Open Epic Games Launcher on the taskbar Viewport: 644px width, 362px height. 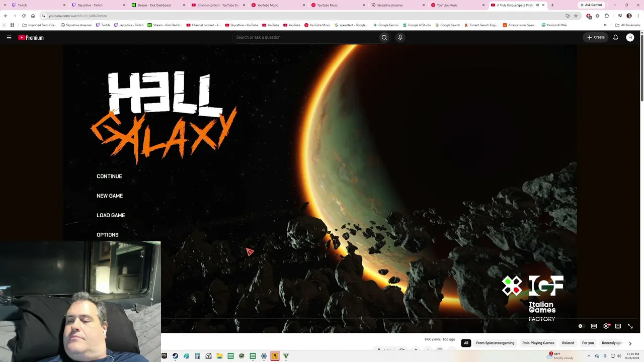click(164, 356)
